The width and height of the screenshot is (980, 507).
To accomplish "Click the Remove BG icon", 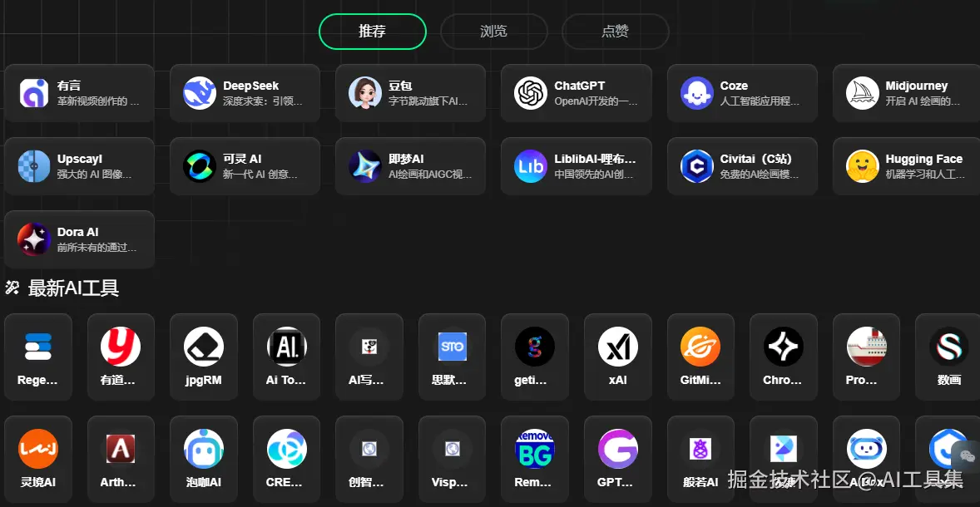I will [x=535, y=449].
